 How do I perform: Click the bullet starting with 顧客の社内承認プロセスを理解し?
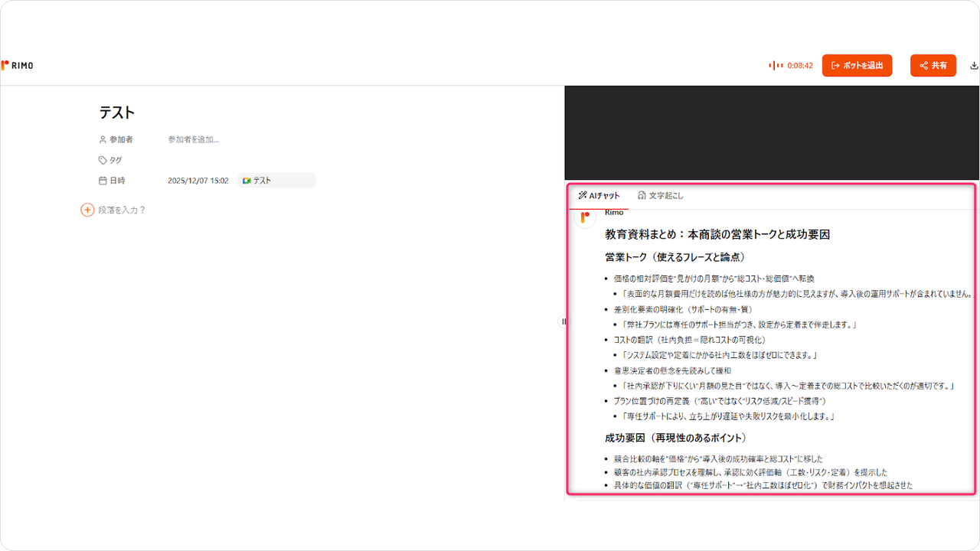click(x=750, y=472)
